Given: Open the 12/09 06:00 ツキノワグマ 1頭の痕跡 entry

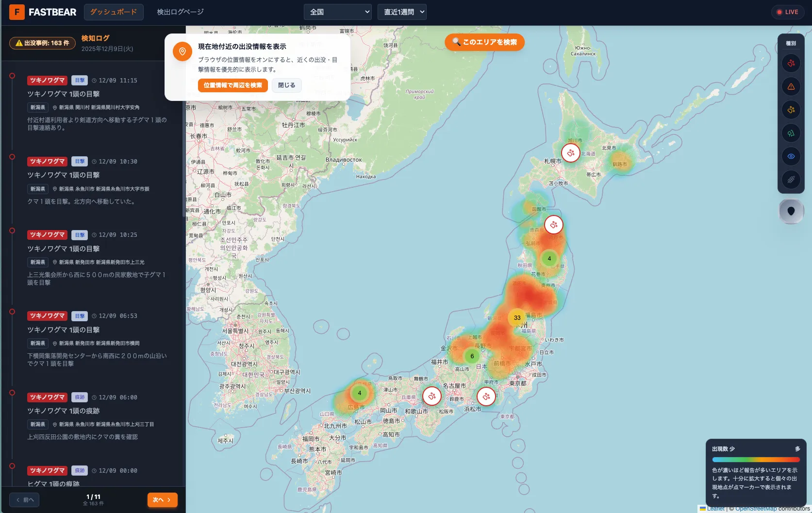Looking at the screenshot, I should tap(97, 417).
